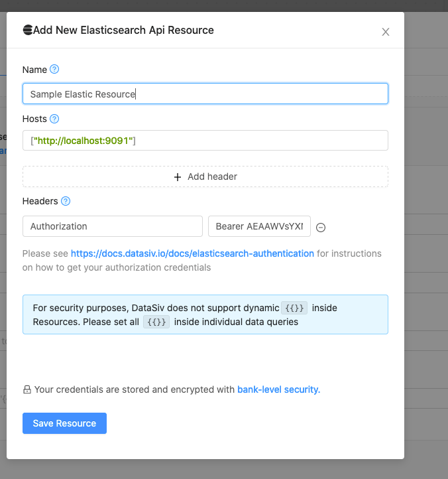Viewport: 448px width, 479px height.
Task: Click the Name help question-mark icon
Action: (x=54, y=70)
